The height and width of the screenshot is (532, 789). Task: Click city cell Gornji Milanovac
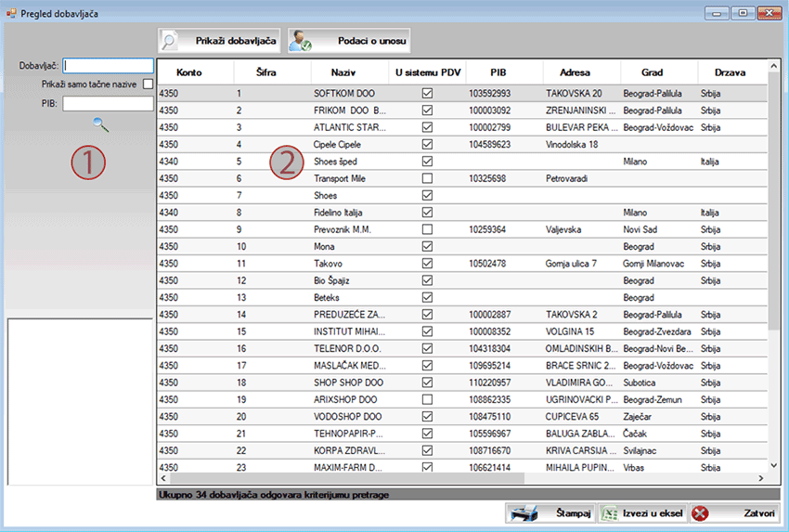659,264
